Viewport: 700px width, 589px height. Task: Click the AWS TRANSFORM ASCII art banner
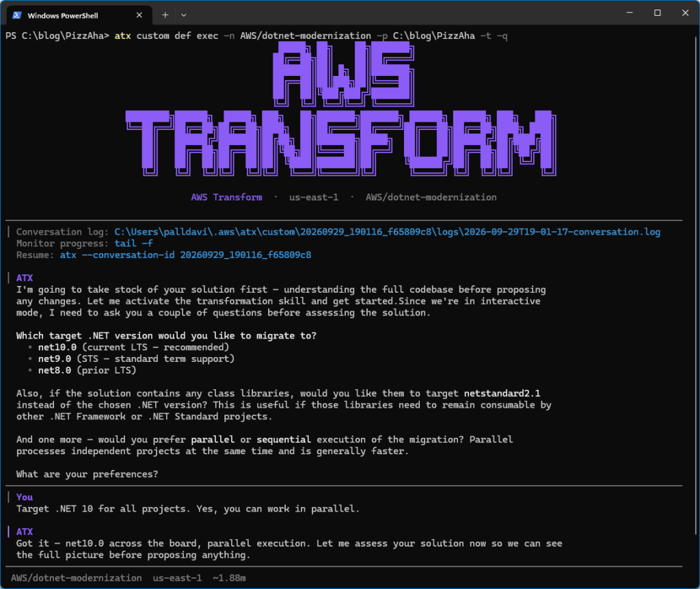tap(342, 109)
